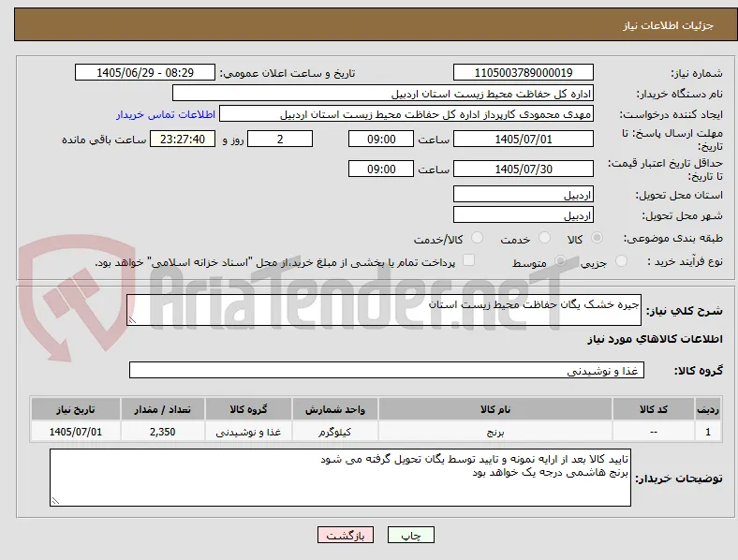Click the ساعت باقی مانده label
The height and width of the screenshot is (560, 738).
click(x=104, y=140)
